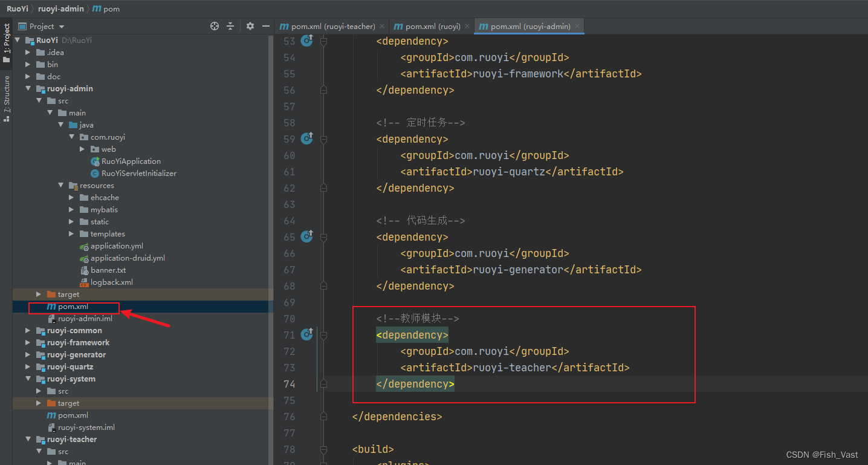Viewport: 868px width, 465px height.
Task: Collapse the com.ruoyi package
Action: 71,137
